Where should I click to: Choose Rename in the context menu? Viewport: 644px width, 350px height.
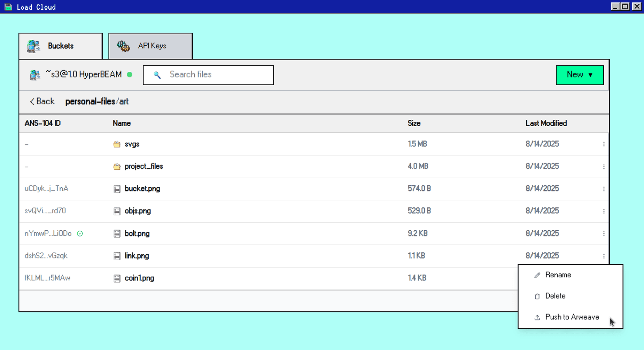click(571, 275)
